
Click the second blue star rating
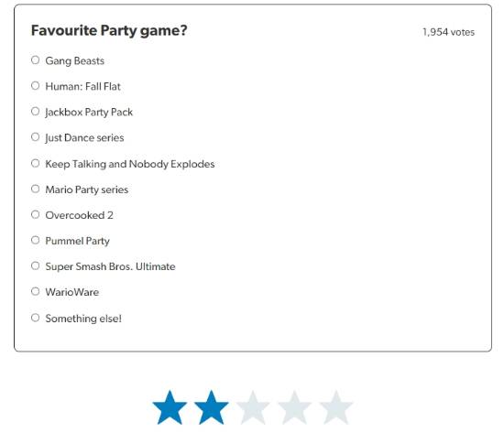tap(211, 407)
